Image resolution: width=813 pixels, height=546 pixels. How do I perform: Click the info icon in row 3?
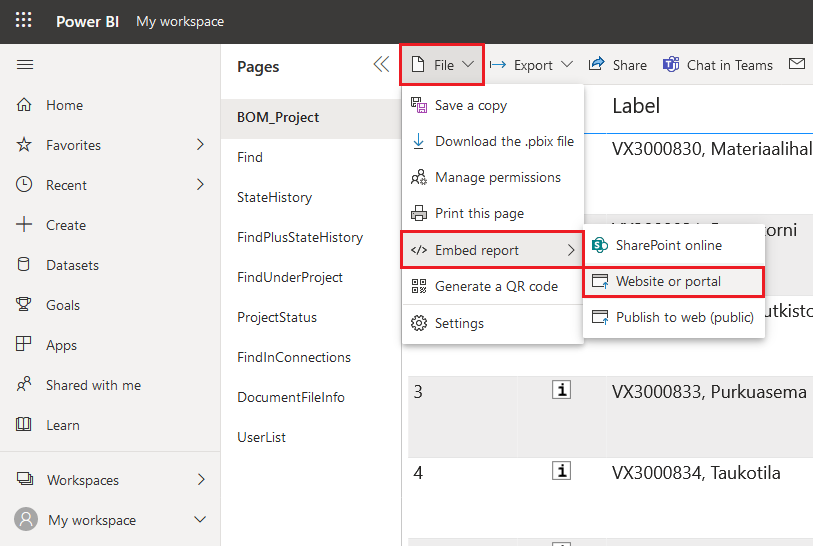561,391
